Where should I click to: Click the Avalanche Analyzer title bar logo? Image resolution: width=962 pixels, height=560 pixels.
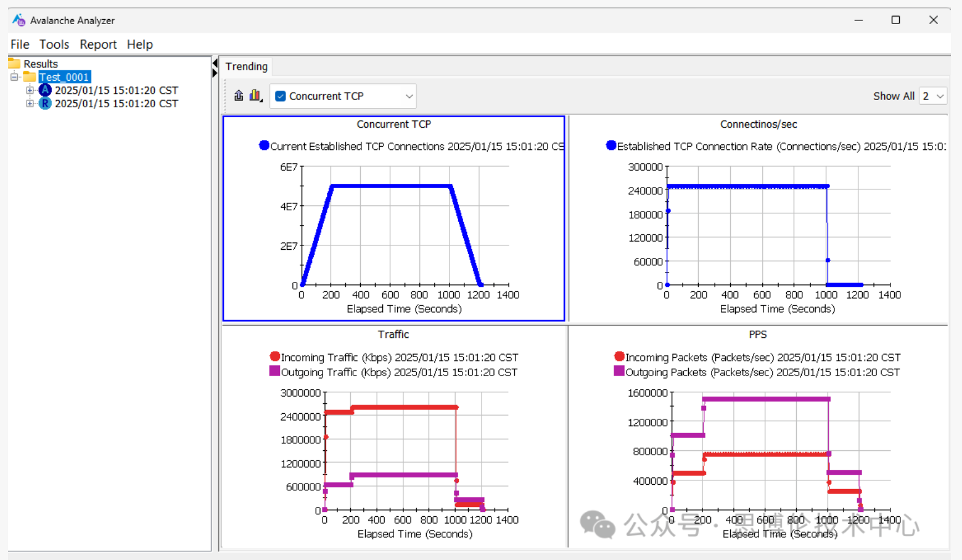tap(19, 20)
